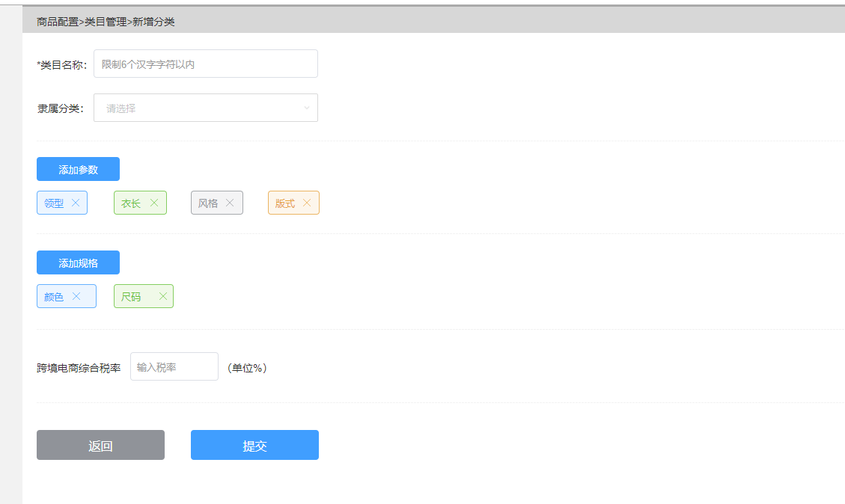Image resolution: width=845 pixels, height=504 pixels.
Task: Select the 风格 tag label
Action: [208, 203]
